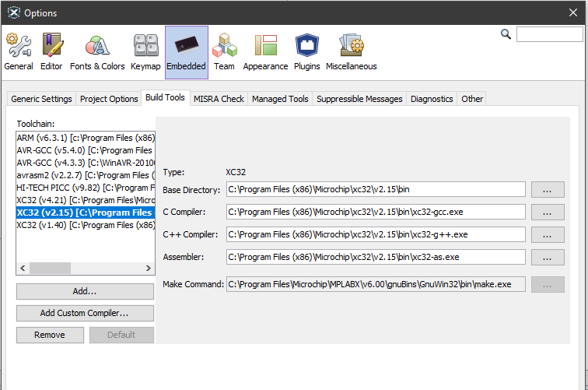Open the Appearance options category
Screen dimensions: 588x390
point(265,52)
